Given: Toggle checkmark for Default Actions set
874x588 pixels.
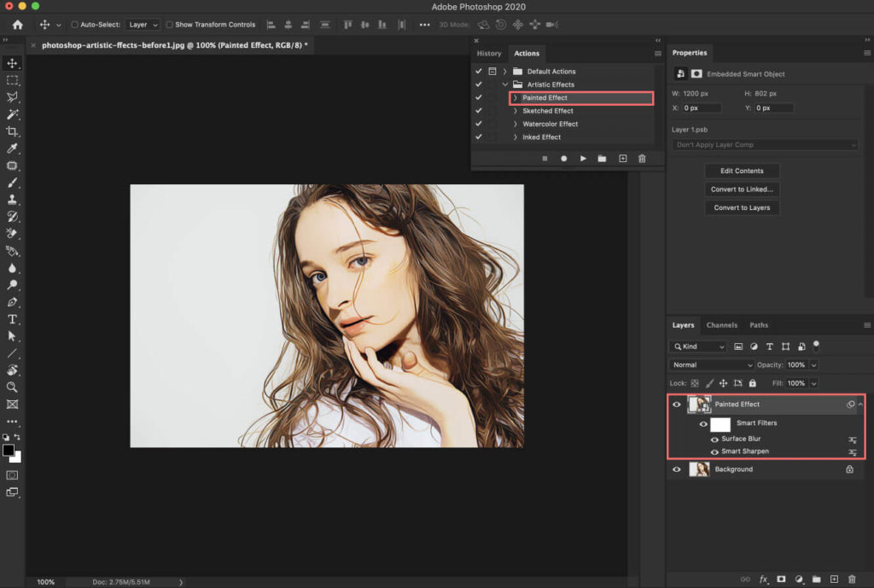Looking at the screenshot, I should [478, 72].
